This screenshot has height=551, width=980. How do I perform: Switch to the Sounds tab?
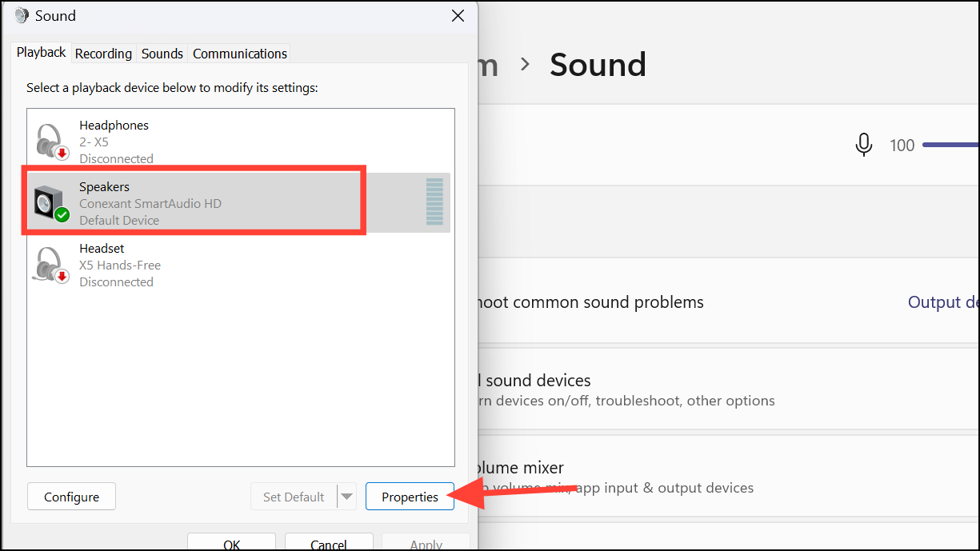[162, 54]
